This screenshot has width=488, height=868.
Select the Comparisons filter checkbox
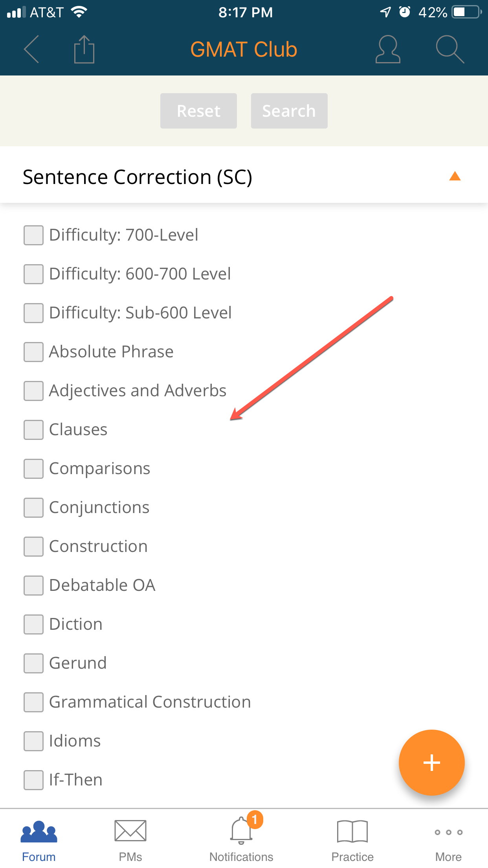pyautogui.click(x=33, y=469)
